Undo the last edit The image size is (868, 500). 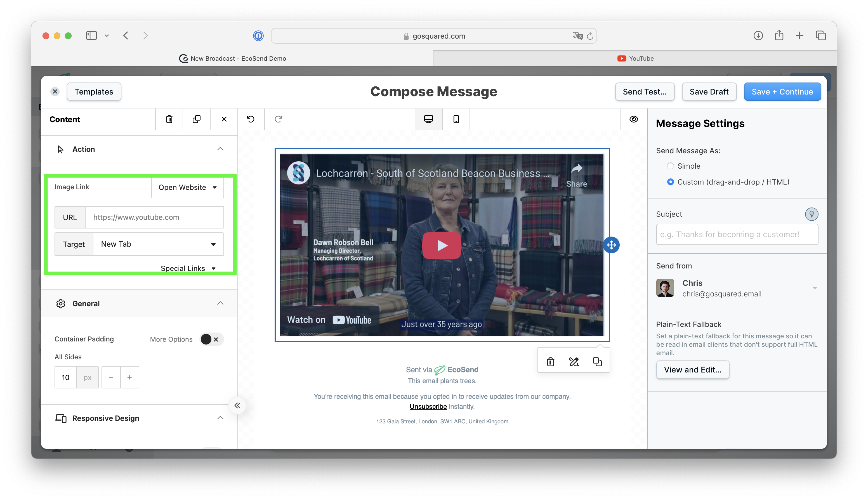tap(251, 119)
